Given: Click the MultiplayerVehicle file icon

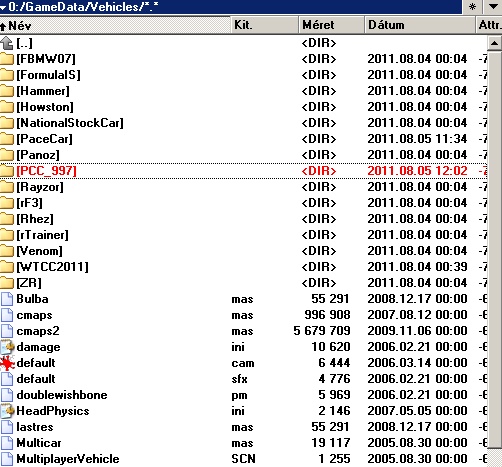Looking at the screenshot, I should coord(7,459).
